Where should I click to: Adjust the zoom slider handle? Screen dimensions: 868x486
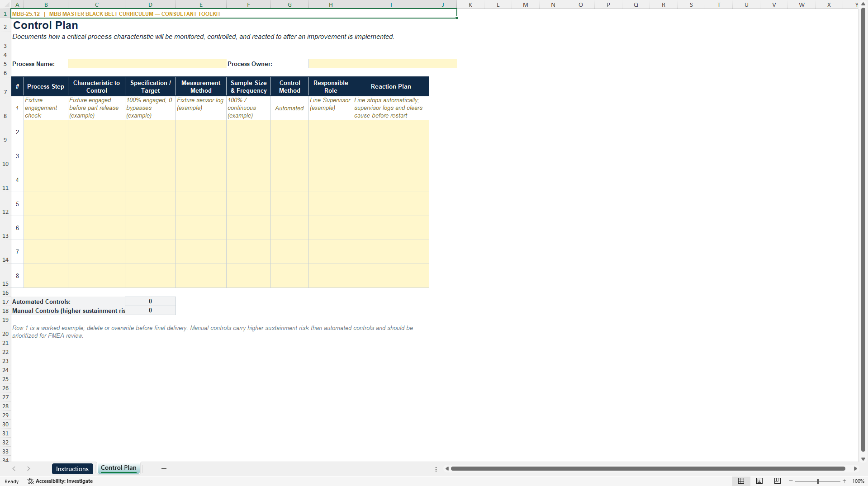coord(818,481)
